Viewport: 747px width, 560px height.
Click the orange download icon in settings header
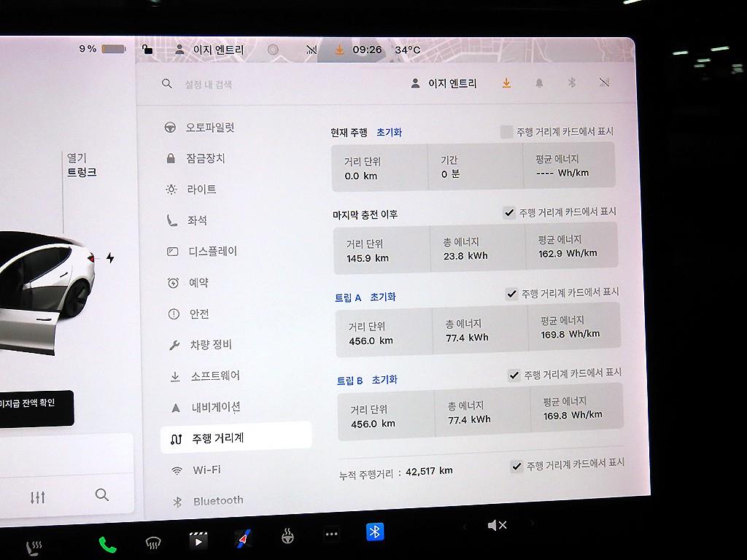(506, 83)
